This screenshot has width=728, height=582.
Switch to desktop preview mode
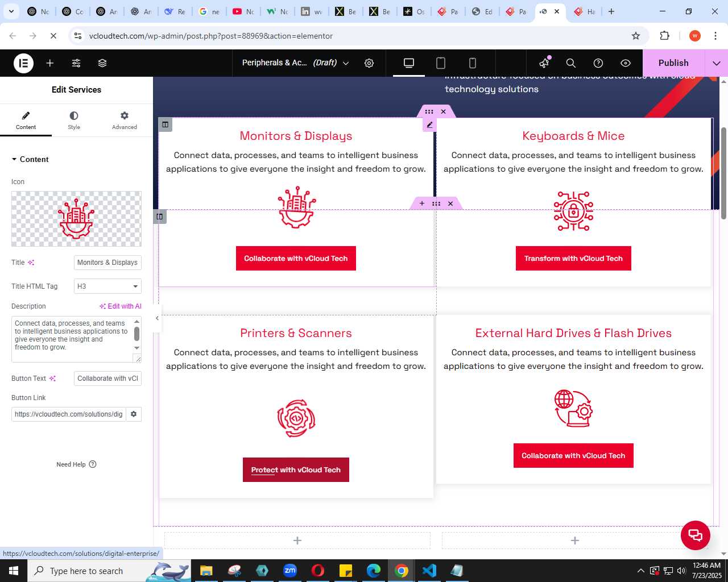(x=409, y=63)
